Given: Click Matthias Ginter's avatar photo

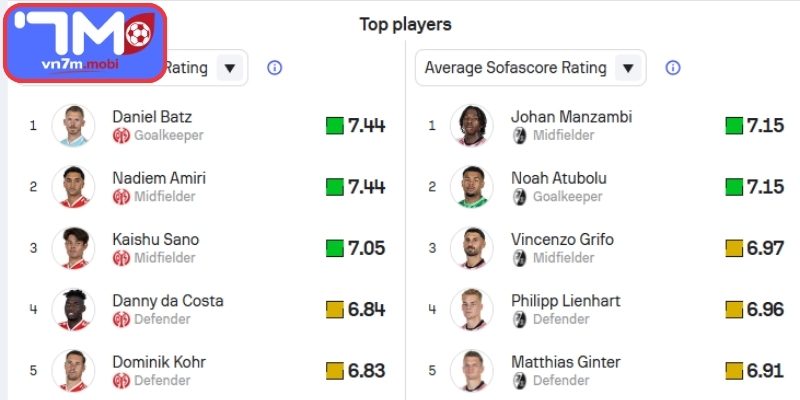Looking at the screenshot, I should (471, 370).
